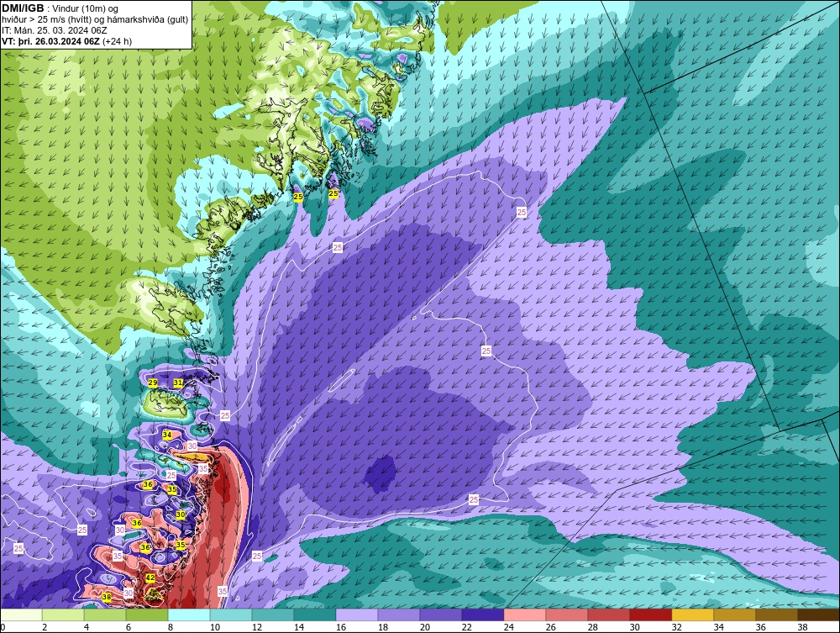Viewport: 840px width, 633px height.
Task: Select the 'hviður > 25 m/s (hvítt)' legend line
Action: [95, 19]
